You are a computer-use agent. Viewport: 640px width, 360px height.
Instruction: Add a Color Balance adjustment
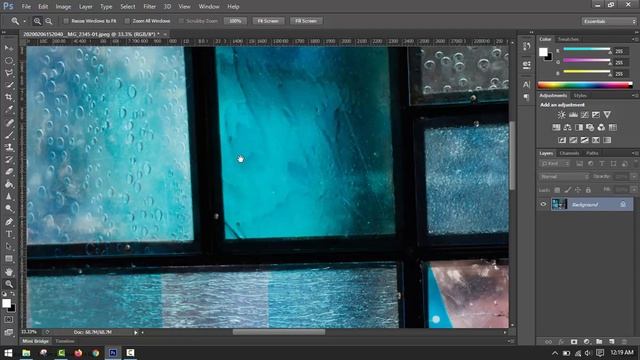coord(567,127)
